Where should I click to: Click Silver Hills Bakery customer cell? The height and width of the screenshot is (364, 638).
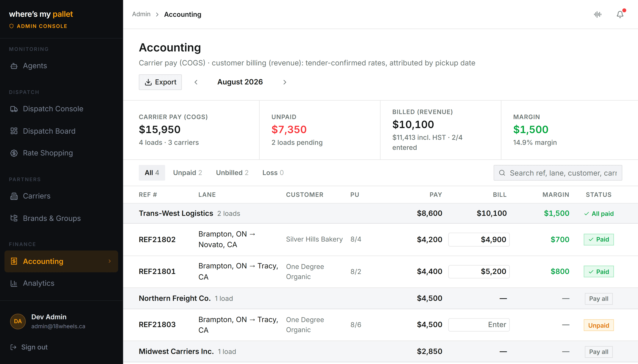tap(314, 239)
